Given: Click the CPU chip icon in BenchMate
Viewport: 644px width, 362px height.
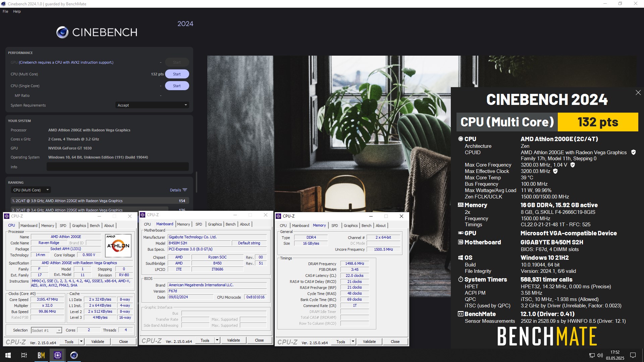Looking at the screenshot, I should tap(461, 139).
